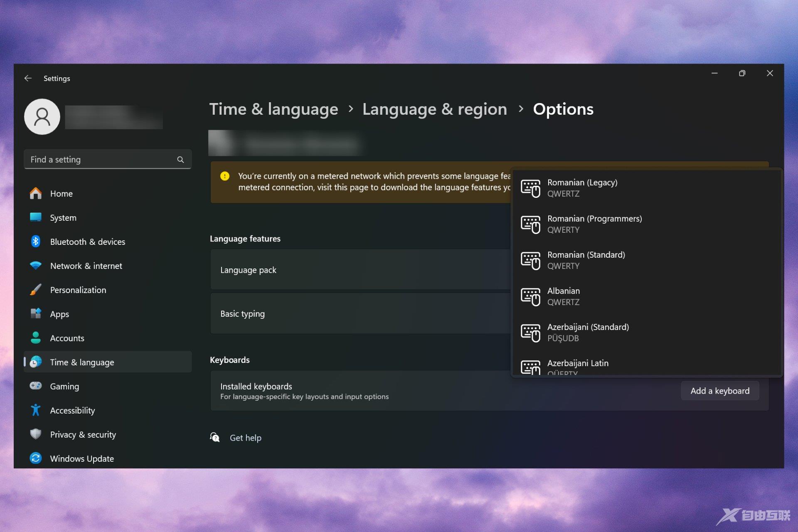Click the Personalization paintbrush icon

pyautogui.click(x=36, y=290)
